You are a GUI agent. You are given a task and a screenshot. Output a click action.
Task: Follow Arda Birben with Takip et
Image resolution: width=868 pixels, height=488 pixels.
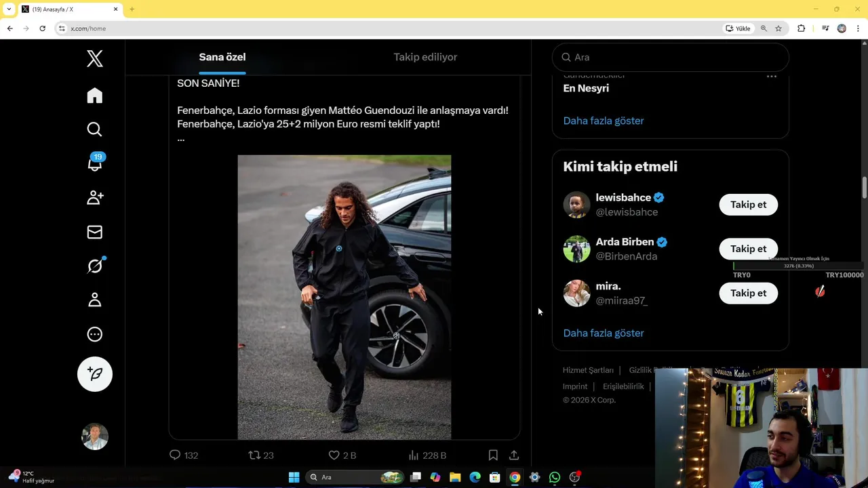tap(749, 249)
